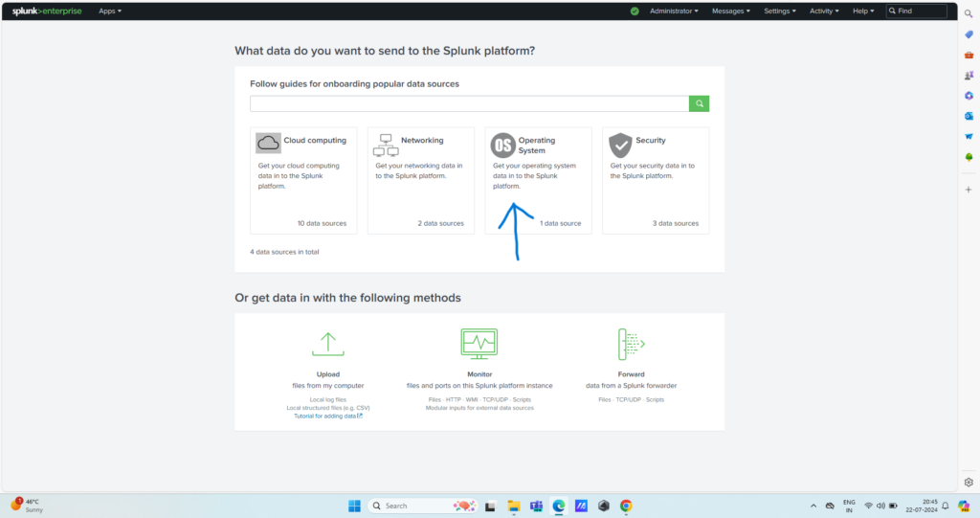Select the Networking data source icon
Screen dimensions: 980x518
[x=385, y=145]
